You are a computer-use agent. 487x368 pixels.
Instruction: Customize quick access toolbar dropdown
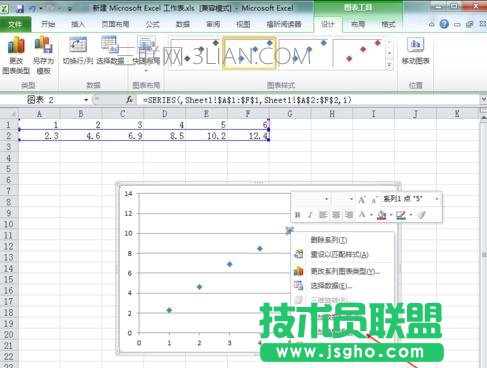point(70,8)
